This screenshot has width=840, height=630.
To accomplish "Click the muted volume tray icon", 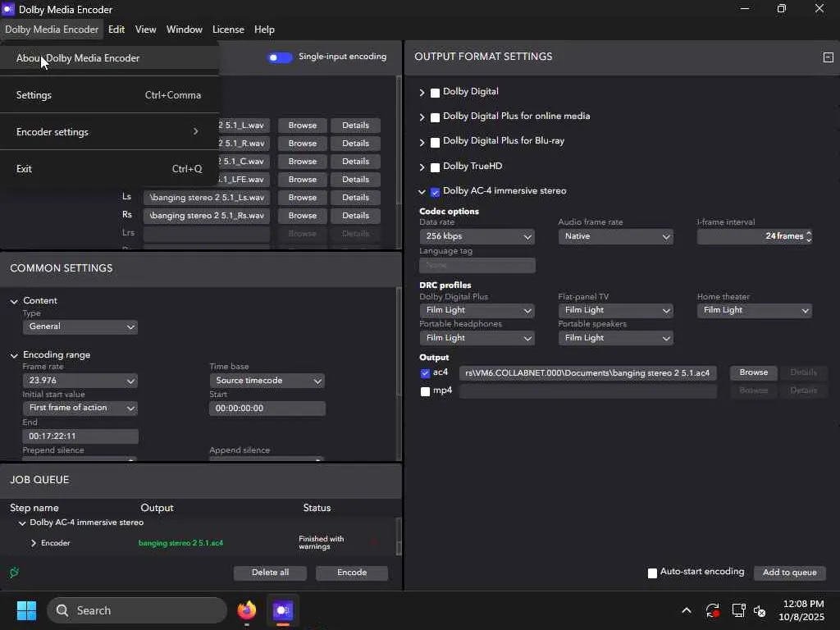I will [x=760, y=610].
